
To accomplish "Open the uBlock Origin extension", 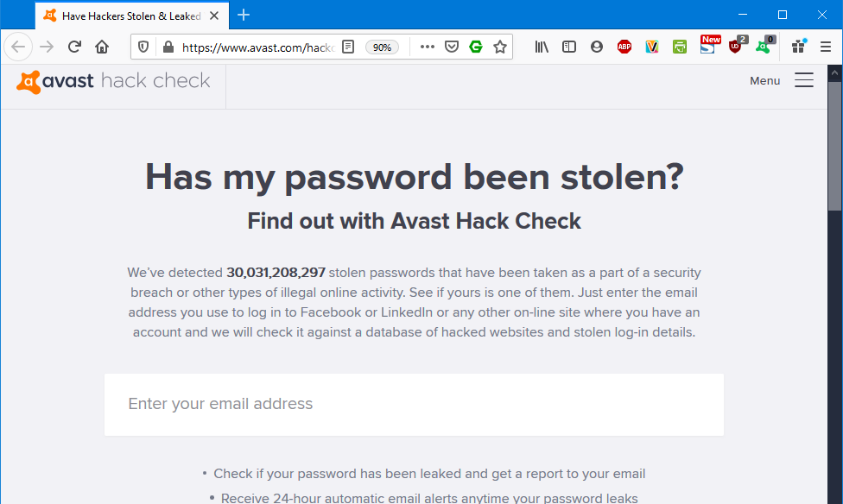I will coord(736,47).
